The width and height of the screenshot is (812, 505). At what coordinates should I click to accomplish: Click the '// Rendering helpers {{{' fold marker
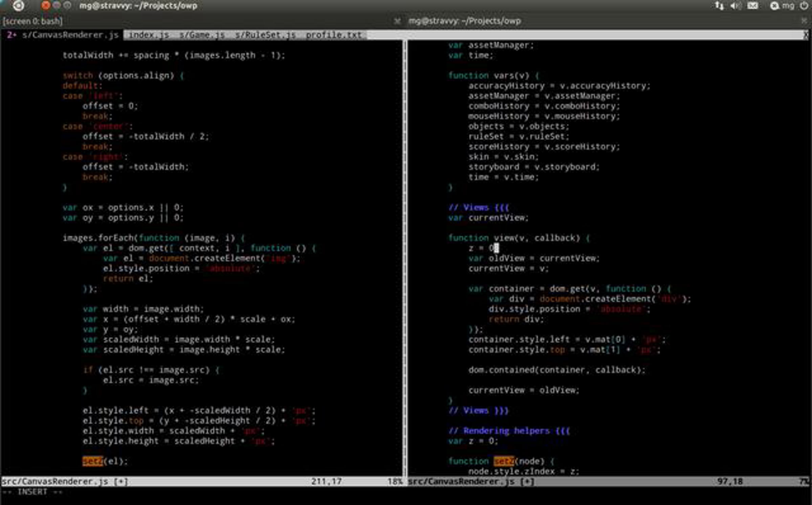pyautogui.click(x=509, y=431)
